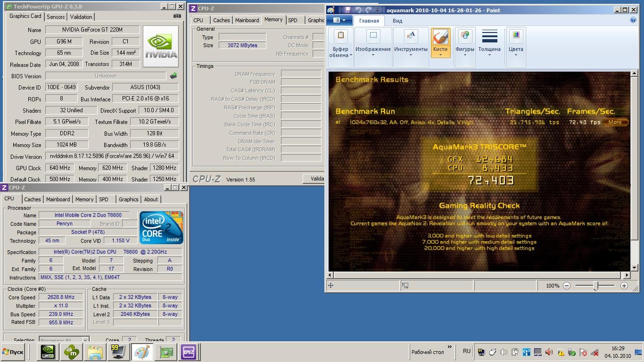The image size is (644, 362).
Task: Click the Цвета colors icon
Action: click(x=516, y=36)
